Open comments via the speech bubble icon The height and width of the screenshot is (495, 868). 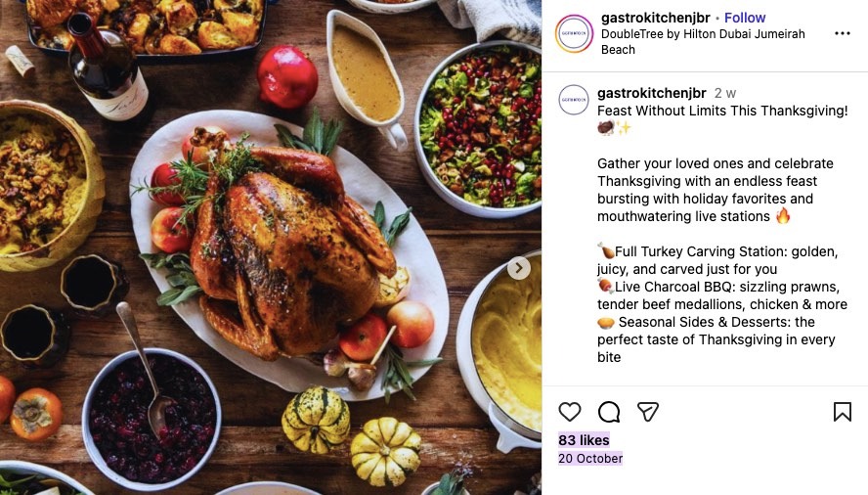pyautogui.click(x=609, y=412)
